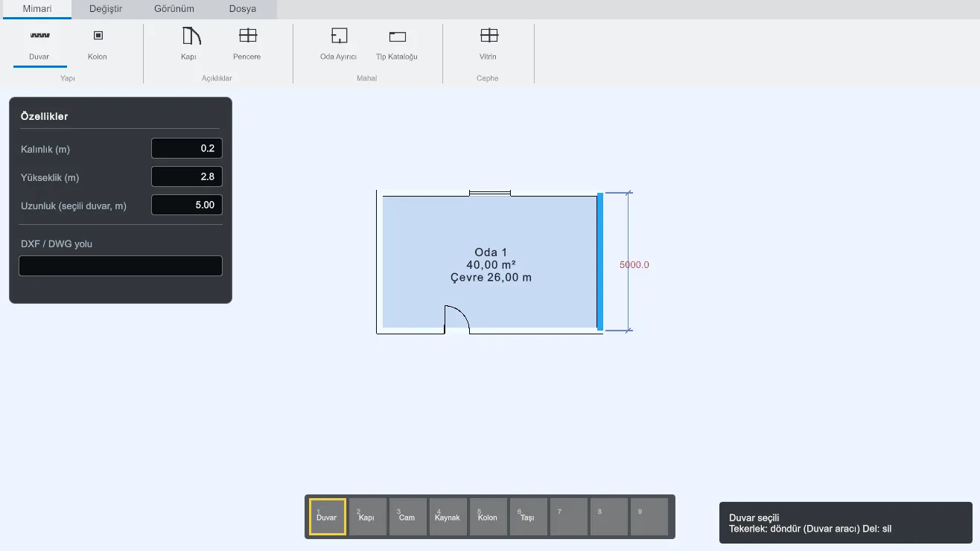Screen dimensions: 980x551
Task: Select hotbar slot 3 Cam
Action: [x=408, y=517]
